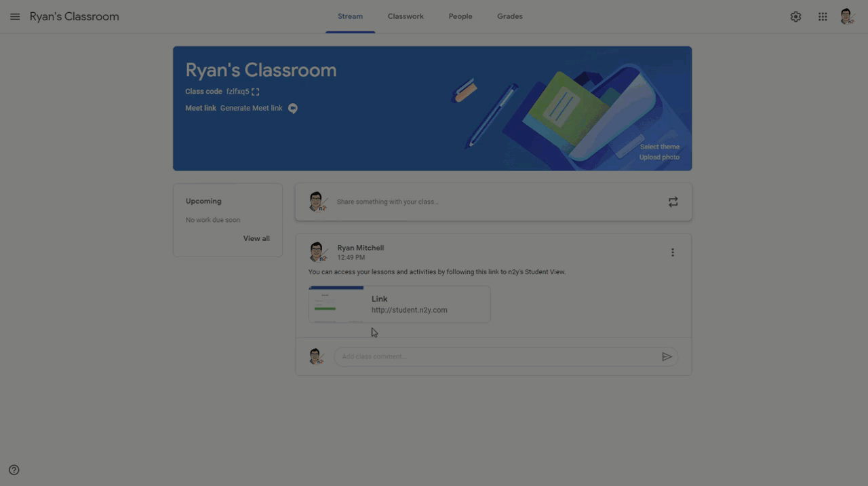Display class code fzlfxq5 full screen
Image resolution: width=868 pixels, height=486 pixels.
[x=256, y=92]
